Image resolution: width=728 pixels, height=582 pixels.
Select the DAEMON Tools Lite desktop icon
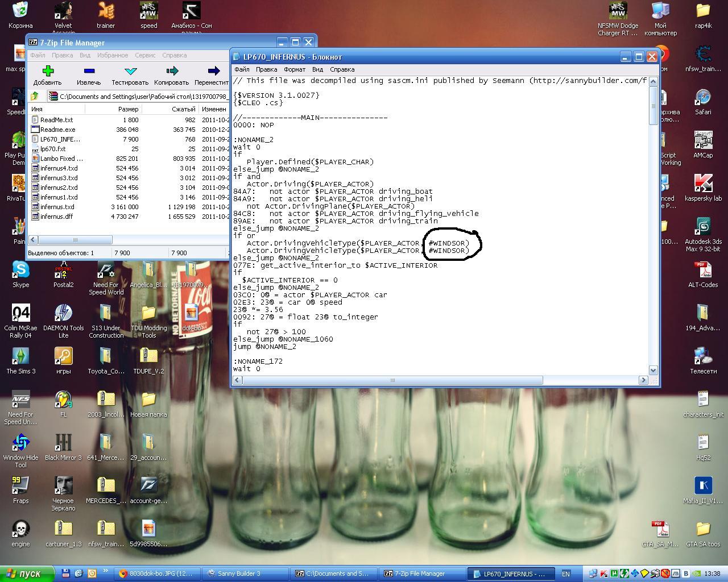pos(63,321)
